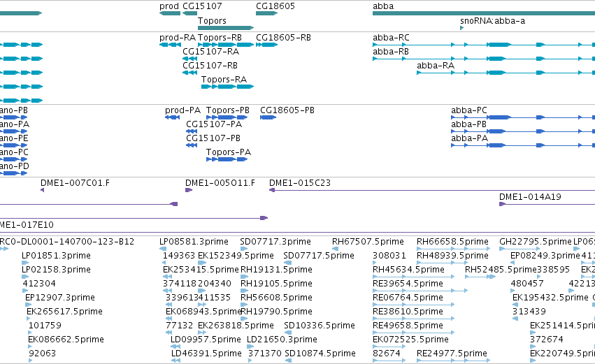Select the prod-PA protein label

tap(183, 110)
